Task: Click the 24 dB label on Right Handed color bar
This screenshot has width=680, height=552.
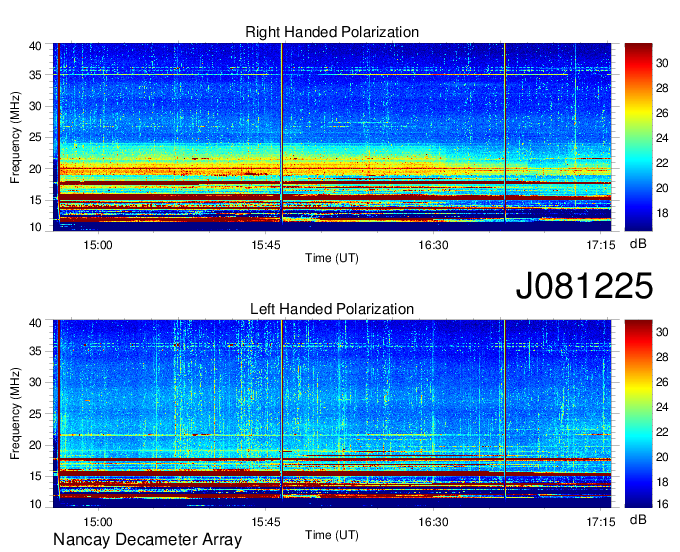Action: click(x=662, y=138)
